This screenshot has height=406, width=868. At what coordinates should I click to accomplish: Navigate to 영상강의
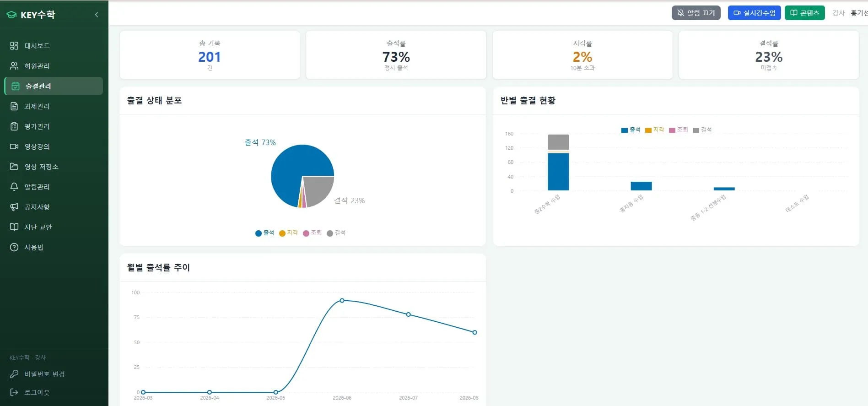point(54,146)
